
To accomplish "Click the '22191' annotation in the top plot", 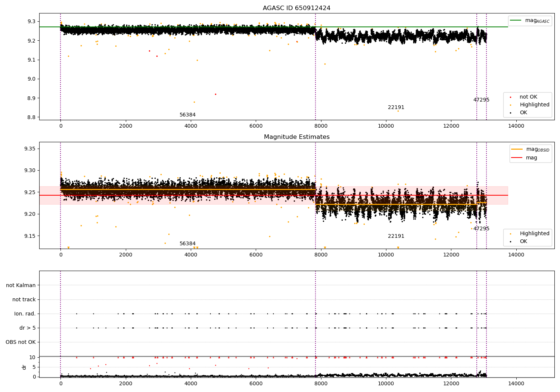I will coord(396,108).
